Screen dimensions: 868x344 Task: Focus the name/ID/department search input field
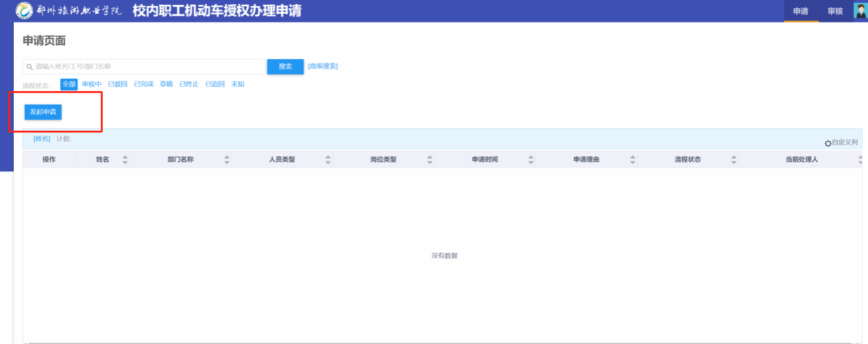click(147, 66)
